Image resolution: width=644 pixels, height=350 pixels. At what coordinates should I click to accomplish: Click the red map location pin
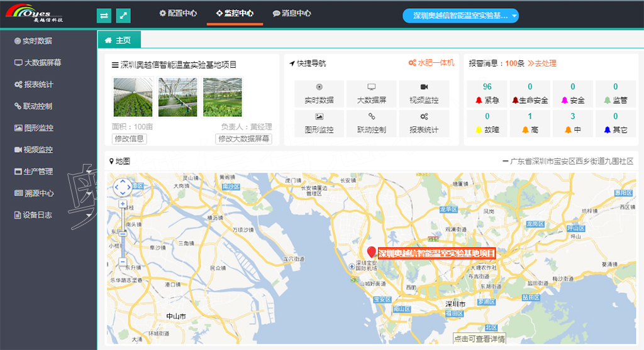(371, 253)
